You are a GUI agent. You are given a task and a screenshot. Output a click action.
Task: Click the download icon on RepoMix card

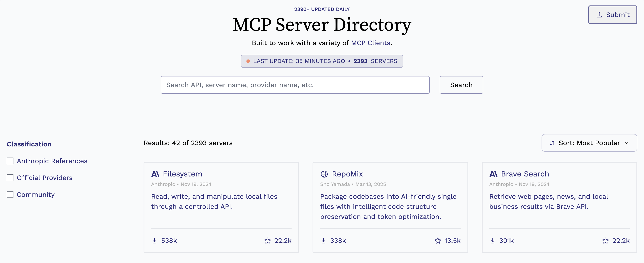pos(323,241)
